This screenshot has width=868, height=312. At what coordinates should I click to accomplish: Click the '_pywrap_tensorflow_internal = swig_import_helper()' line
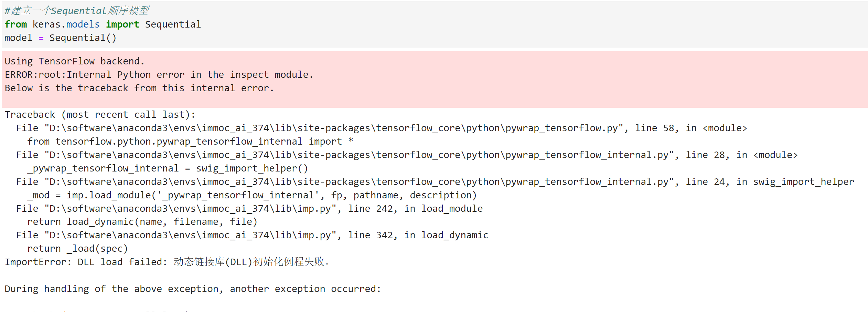tap(168, 168)
